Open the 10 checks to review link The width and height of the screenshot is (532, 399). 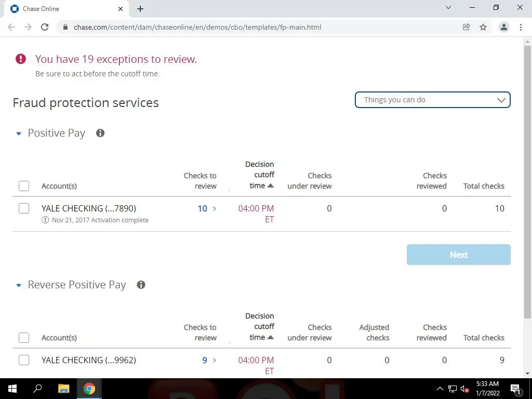coord(207,208)
